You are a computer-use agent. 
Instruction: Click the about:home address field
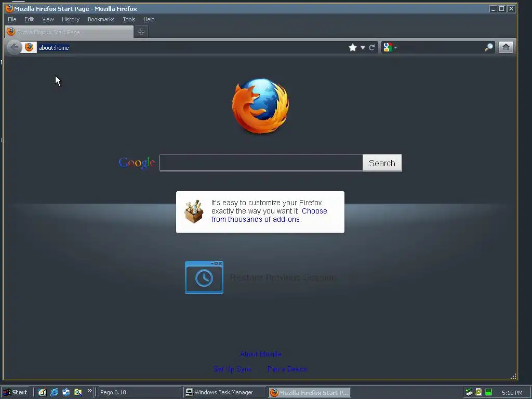pos(190,47)
